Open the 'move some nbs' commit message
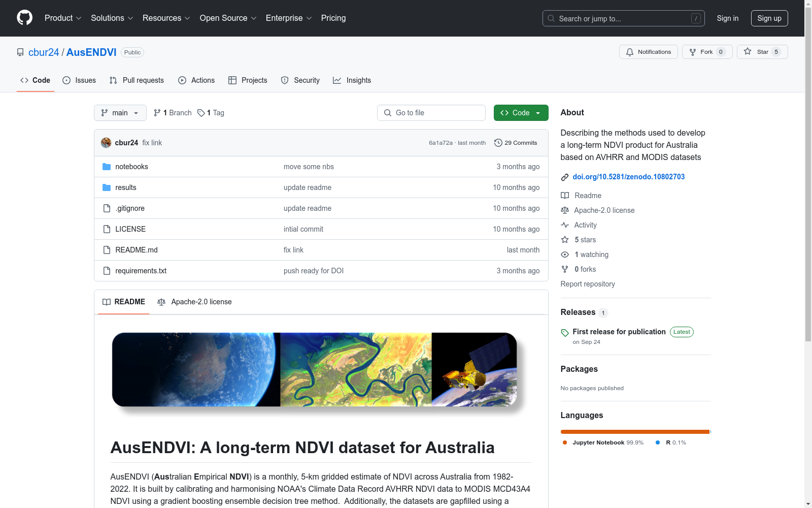The height and width of the screenshot is (508, 812). 309,167
